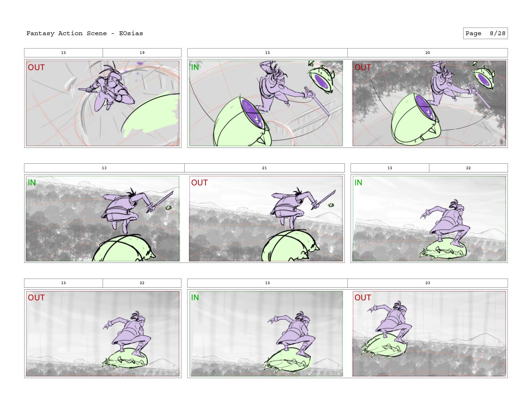Open the shot 21 OUT storyboard panel
Viewport: 532px width, 412px height.
[x=266, y=219]
